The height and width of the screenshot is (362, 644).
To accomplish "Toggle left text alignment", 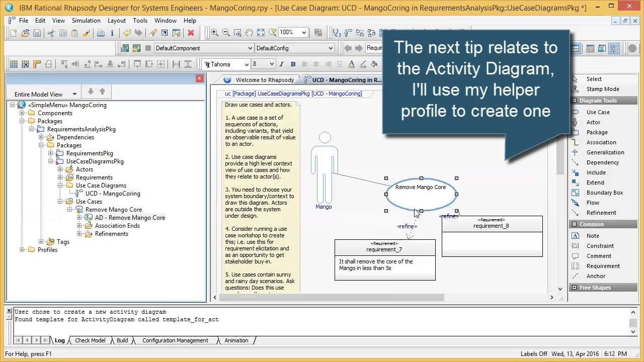I will 304,64.
